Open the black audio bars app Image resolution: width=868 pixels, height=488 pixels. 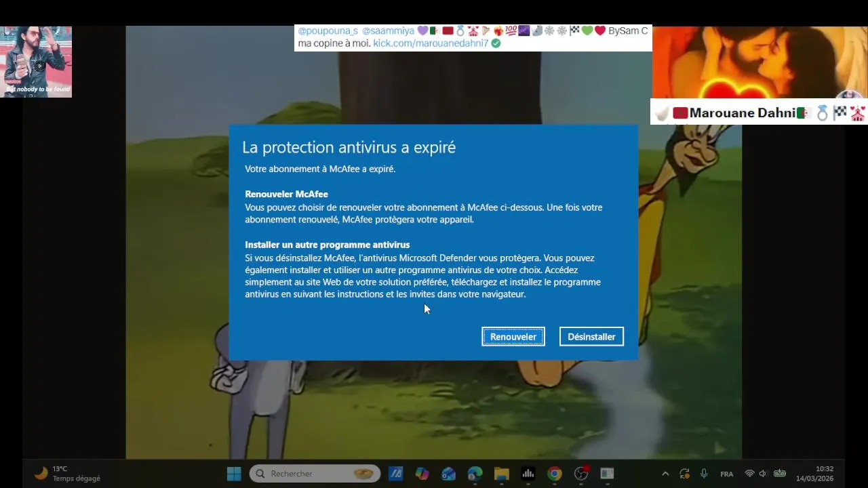click(528, 474)
